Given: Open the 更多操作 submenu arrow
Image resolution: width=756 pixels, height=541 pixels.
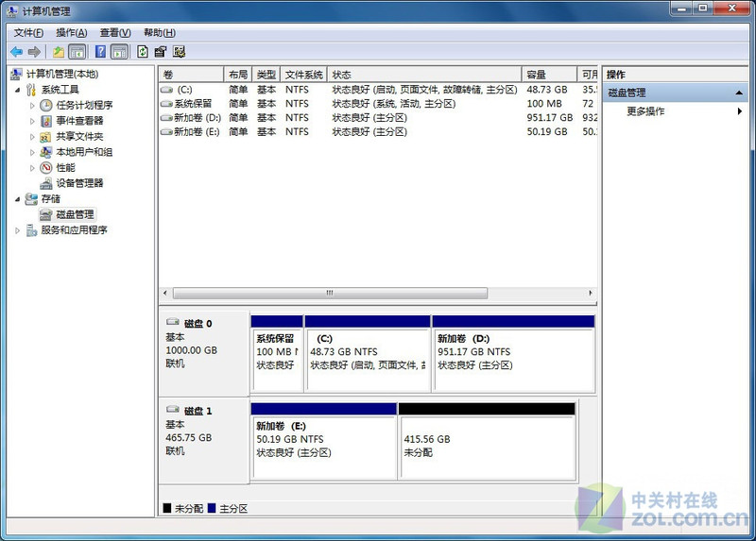Looking at the screenshot, I should tap(740, 111).
